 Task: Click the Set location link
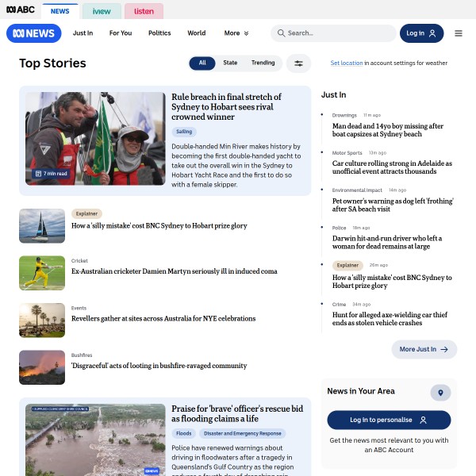[x=347, y=63]
